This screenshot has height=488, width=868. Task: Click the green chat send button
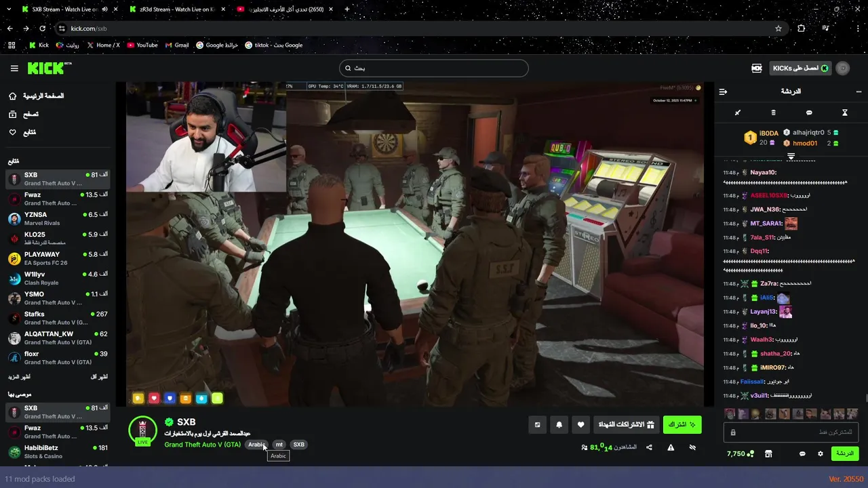click(x=844, y=453)
